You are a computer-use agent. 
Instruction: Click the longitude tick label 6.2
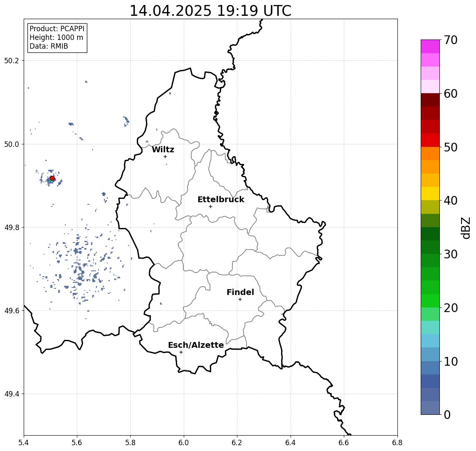pos(237,443)
